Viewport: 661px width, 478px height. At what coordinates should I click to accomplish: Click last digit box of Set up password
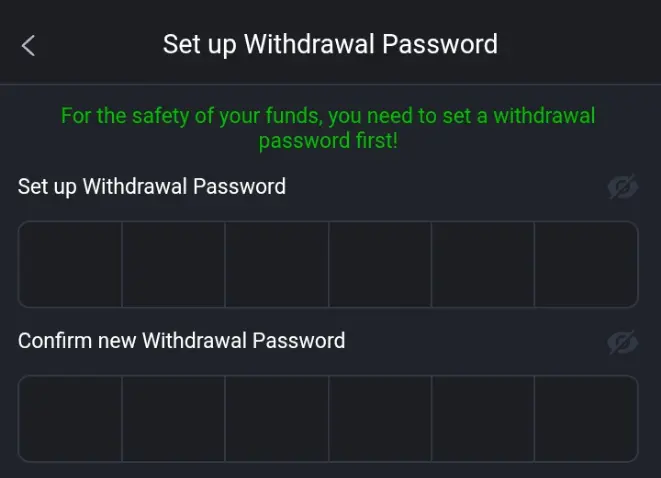click(586, 264)
